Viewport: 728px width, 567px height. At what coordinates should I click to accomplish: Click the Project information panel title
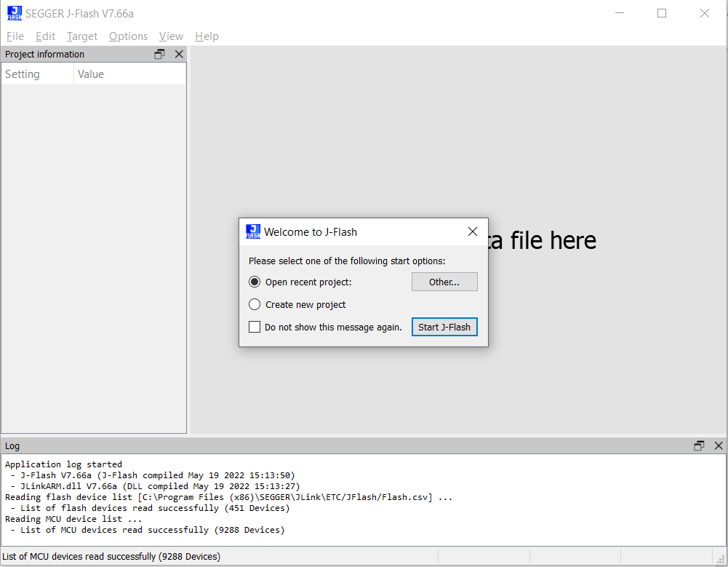point(44,55)
